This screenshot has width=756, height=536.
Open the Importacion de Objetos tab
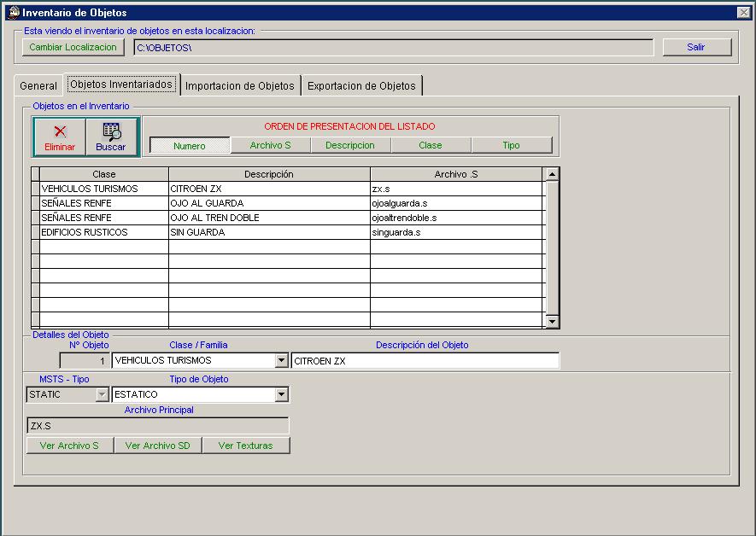240,85
